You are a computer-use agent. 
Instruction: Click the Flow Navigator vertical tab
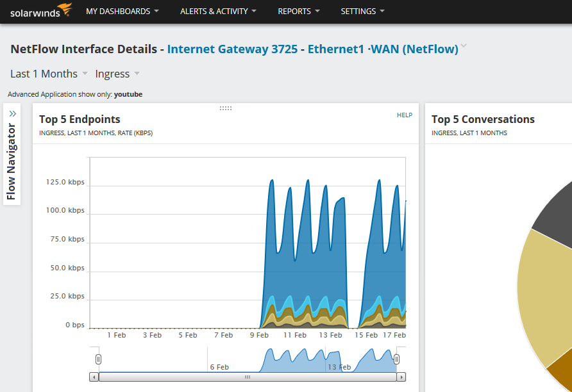pyautogui.click(x=12, y=161)
